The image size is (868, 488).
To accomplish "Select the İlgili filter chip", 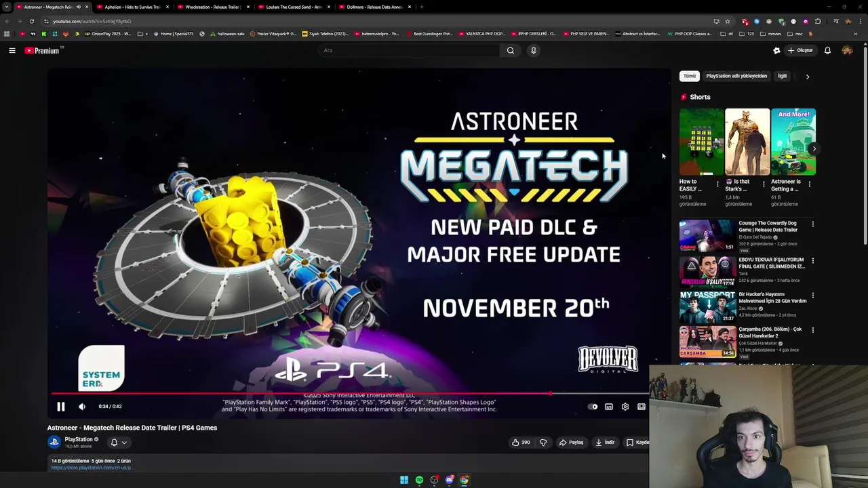I will 782,76.
